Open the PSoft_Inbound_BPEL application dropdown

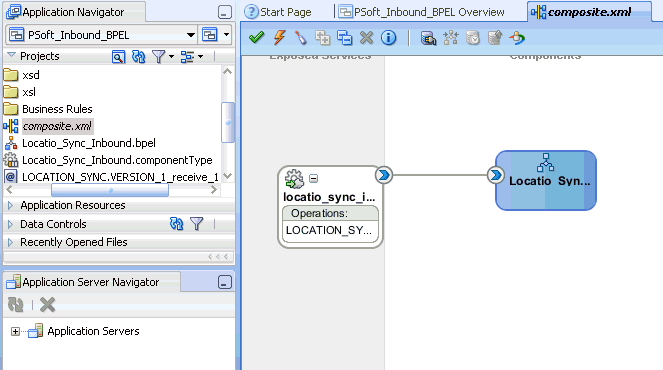[x=191, y=35]
